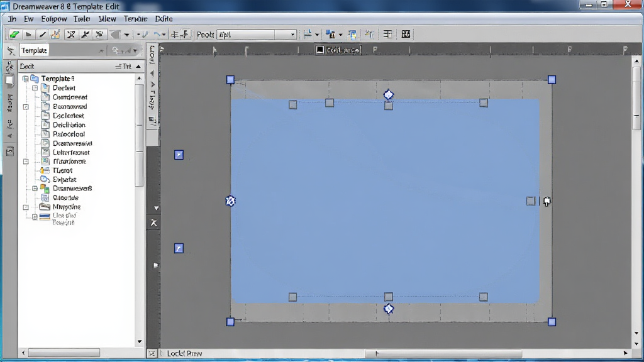Screen dimensions: 644x362
Task: Click the blue curved arrow toolbar icon
Action: 144,35
